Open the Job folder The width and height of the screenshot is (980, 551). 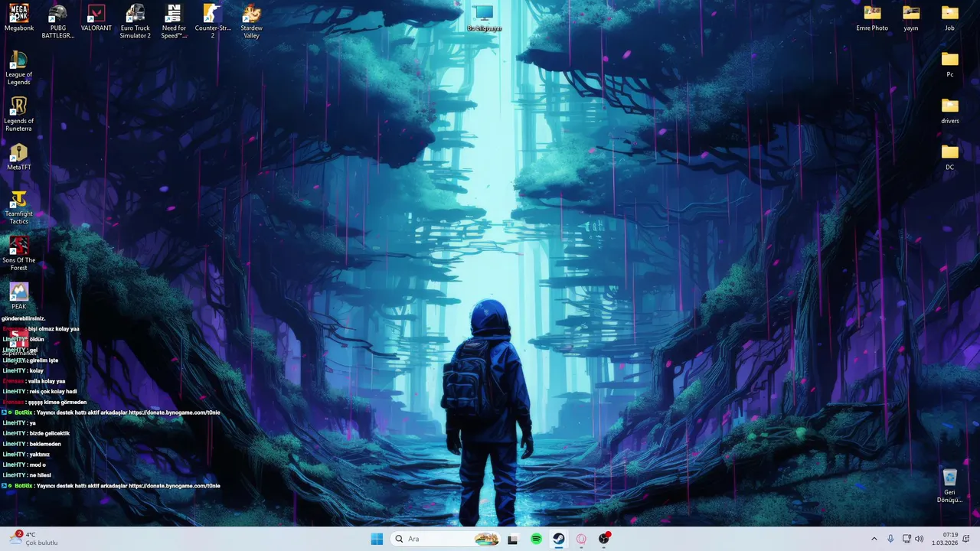(949, 18)
